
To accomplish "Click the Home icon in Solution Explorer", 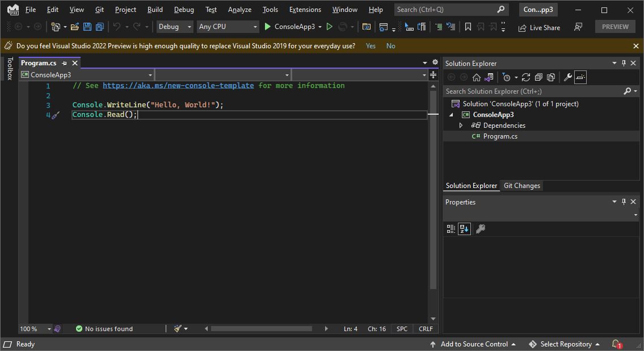I will [477, 77].
